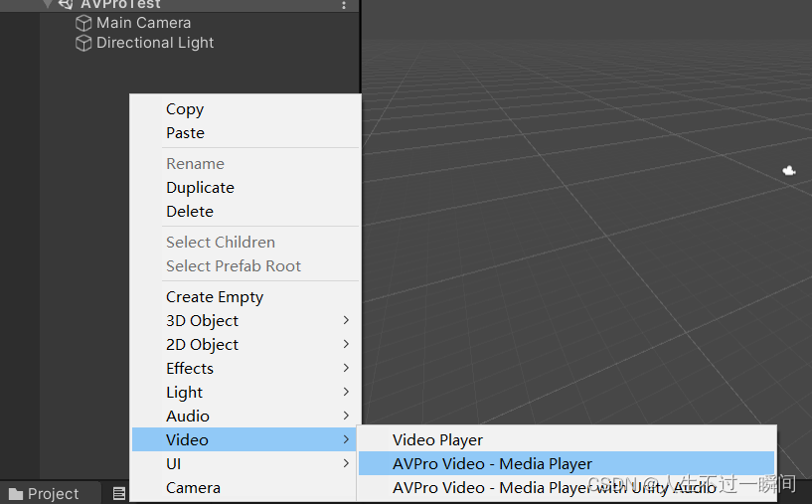This screenshot has height=504, width=812.
Task: Select the AVProTest scene row
Action: point(179,5)
